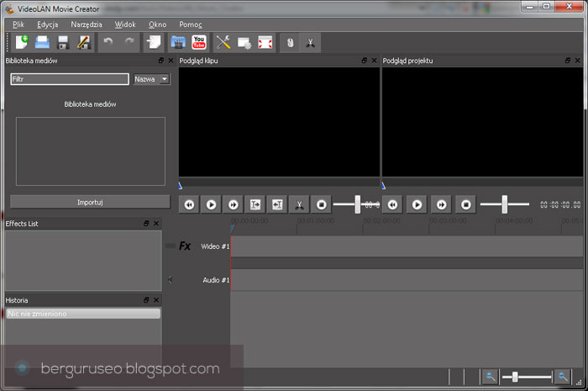Image resolution: width=588 pixels, height=391 pixels.
Task: Step backward in clip preview
Action: [x=189, y=204]
